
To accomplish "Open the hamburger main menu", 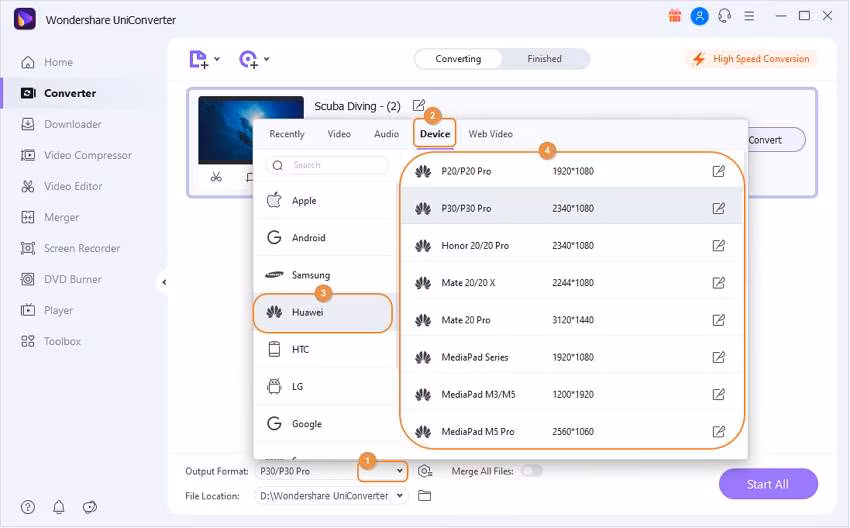I will pyautogui.click(x=749, y=16).
